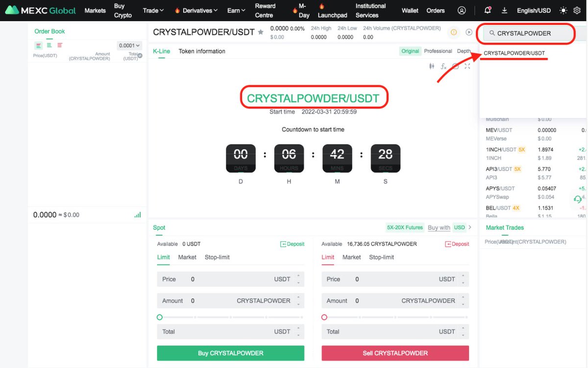The width and height of the screenshot is (588, 368).
Task: Click the Sell CRYSTALPOWDER button
Action: pos(395,353)
